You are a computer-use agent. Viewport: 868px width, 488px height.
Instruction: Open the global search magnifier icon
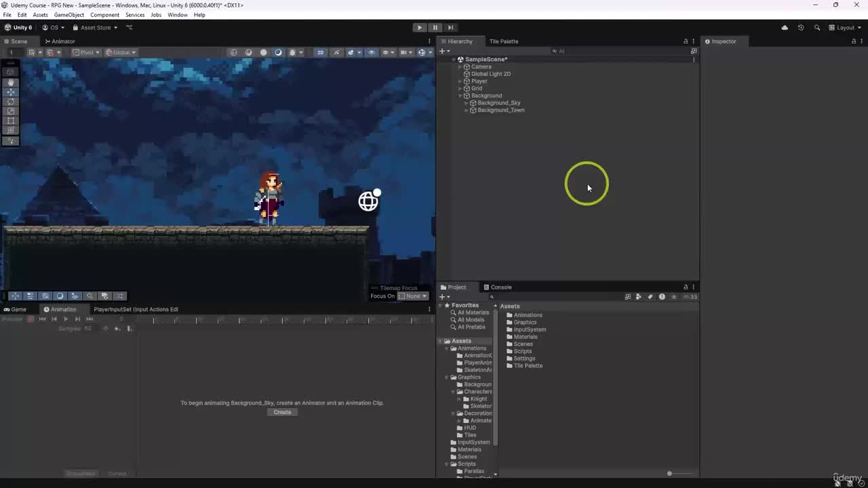coord(816,28)
